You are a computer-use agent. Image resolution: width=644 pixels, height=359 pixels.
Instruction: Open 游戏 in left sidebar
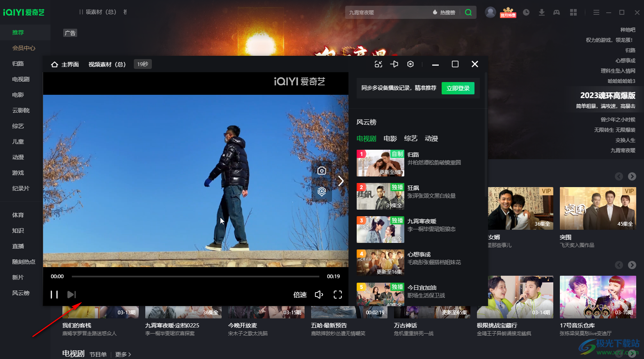(18, 173)
